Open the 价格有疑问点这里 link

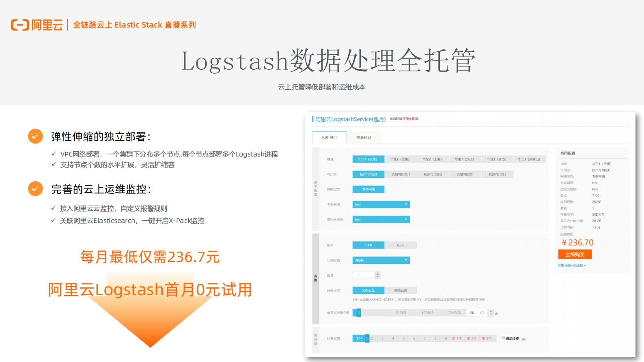coord(572,266)
